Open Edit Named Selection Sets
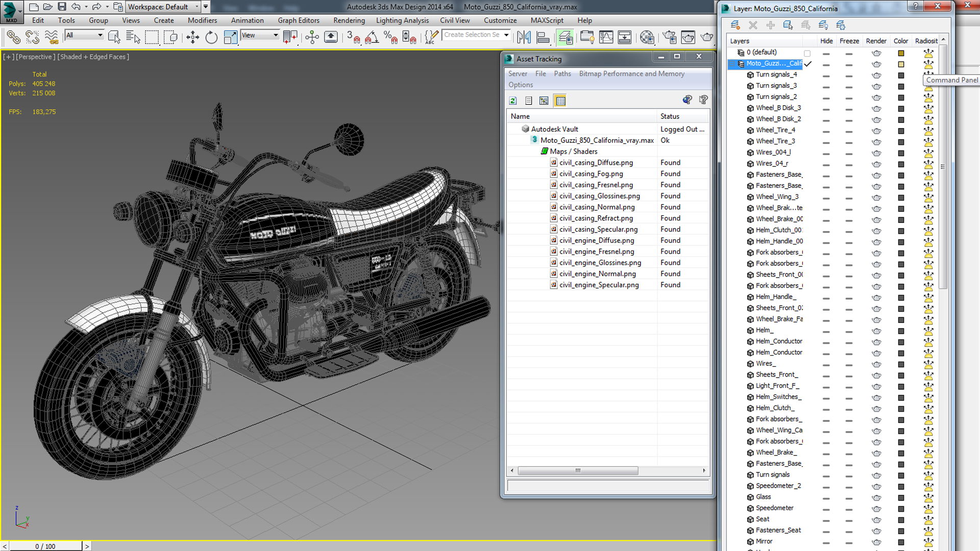 [431, 37]
